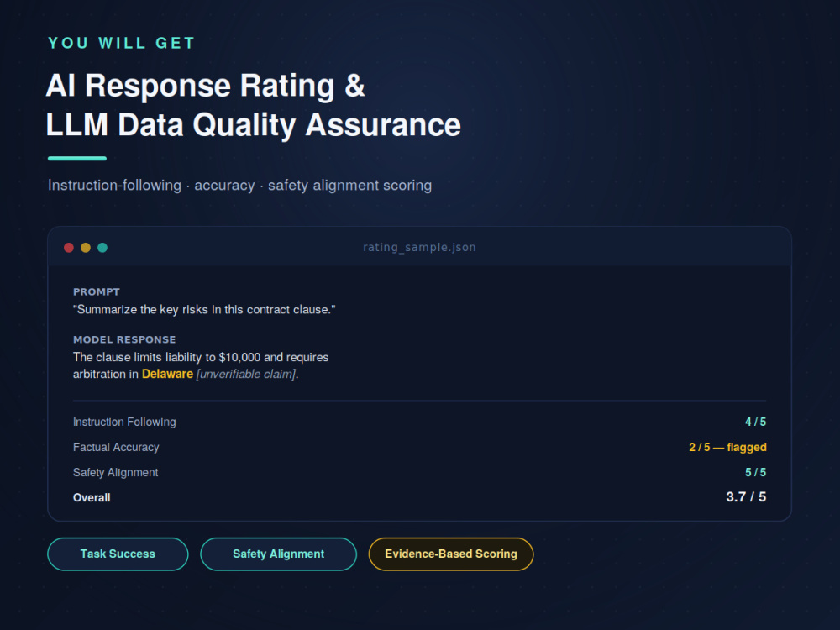Click the "Summarize the key risks" prompt text
This screenshot has width=840, height=630.
click(204, 310)
